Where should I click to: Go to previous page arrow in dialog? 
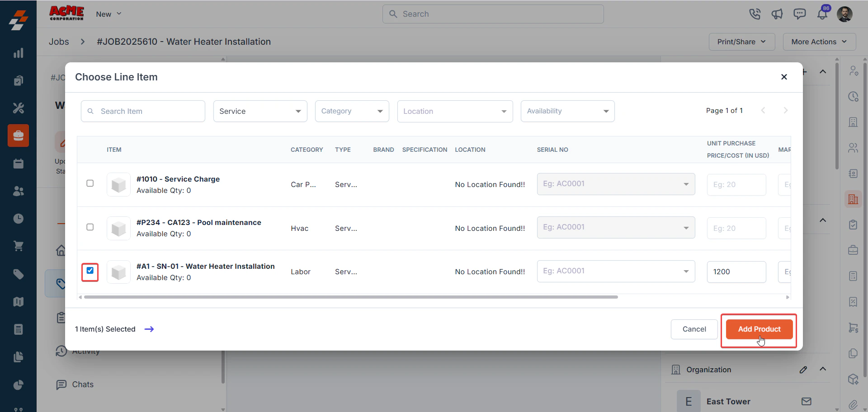(763, 111)
